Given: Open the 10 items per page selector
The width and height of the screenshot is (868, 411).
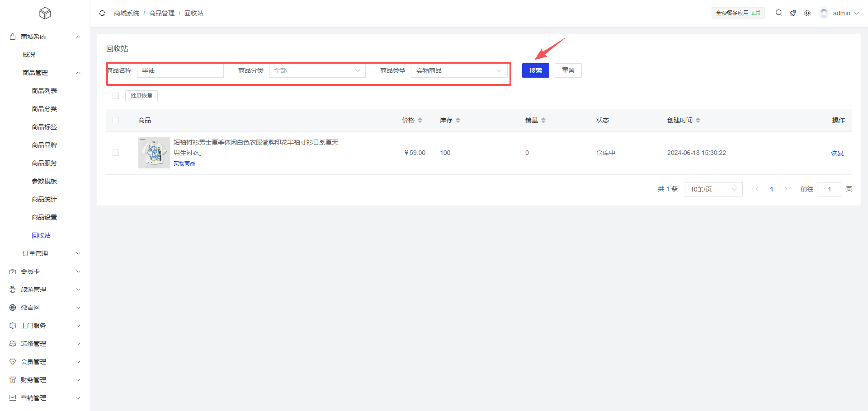Looking at the screenshot, I should pyautogui.click(x=713, y=189).
